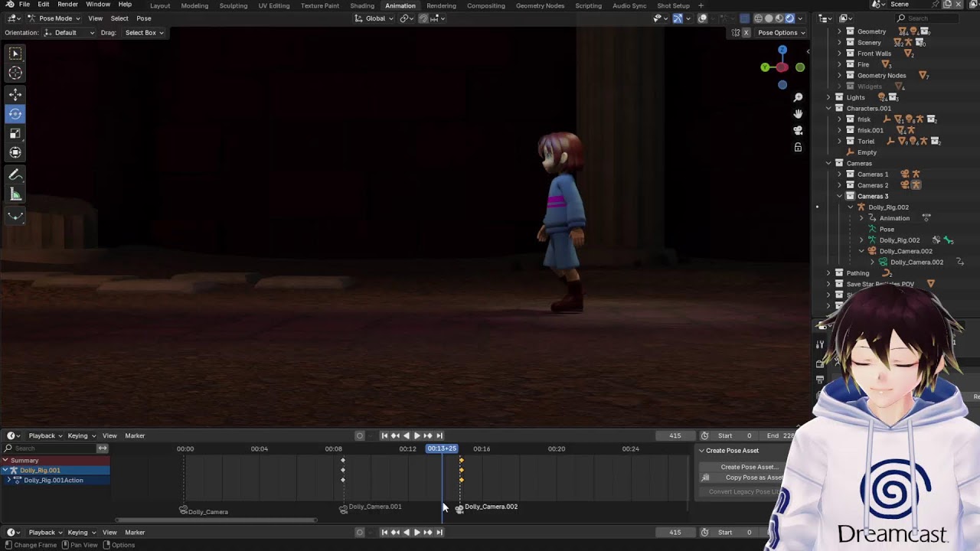The height and width of the screenshot is (551, 980).
Task: Select solid viewport shading mode
Action: (769, 18)
